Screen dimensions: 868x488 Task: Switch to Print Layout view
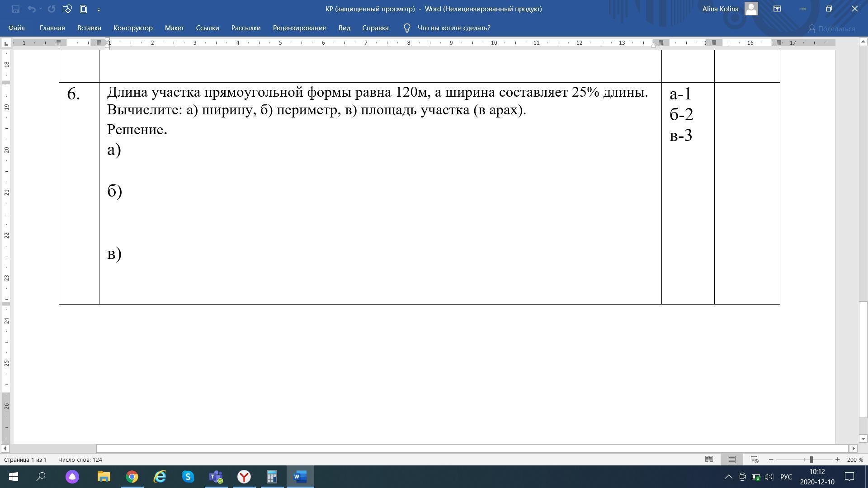point(731,460)
